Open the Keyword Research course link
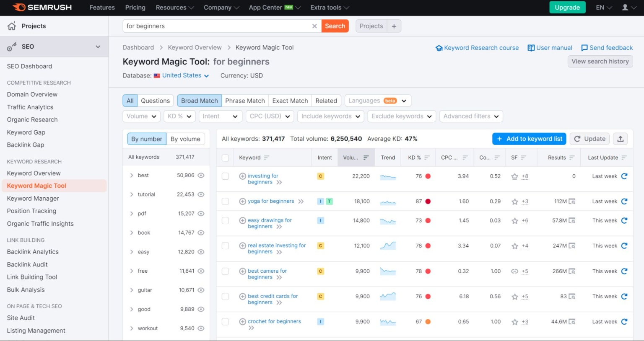Screen dimensions: 644x341 [x=481, y=48]
